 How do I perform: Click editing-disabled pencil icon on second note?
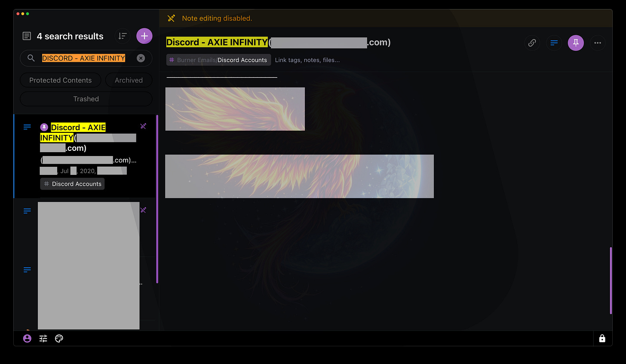click(143, 210)
